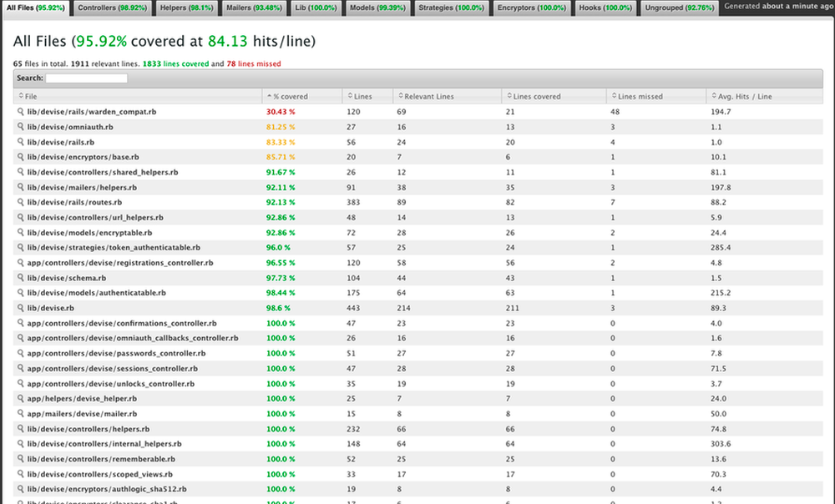Click the 1833 lines covered summary text
Viewport: 835px width, 504px height.
175,64
